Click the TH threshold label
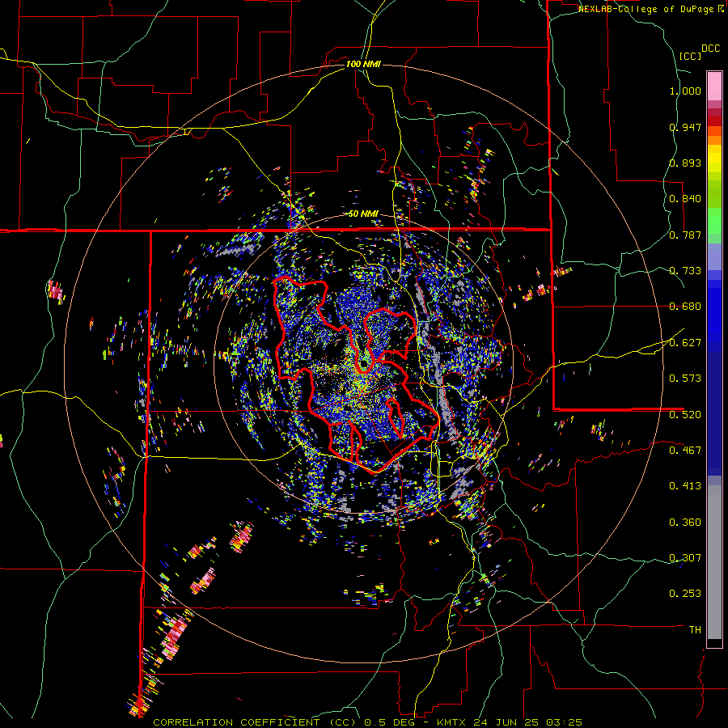The width and height of the screenshot is (728, 728). (695, 630)
